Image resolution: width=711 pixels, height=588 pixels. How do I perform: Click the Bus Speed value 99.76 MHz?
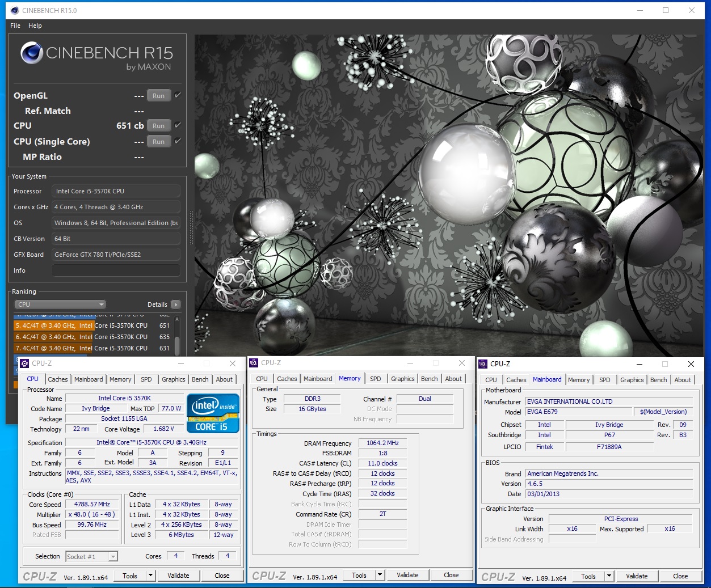pyautogui.click(x=92, y=524)
